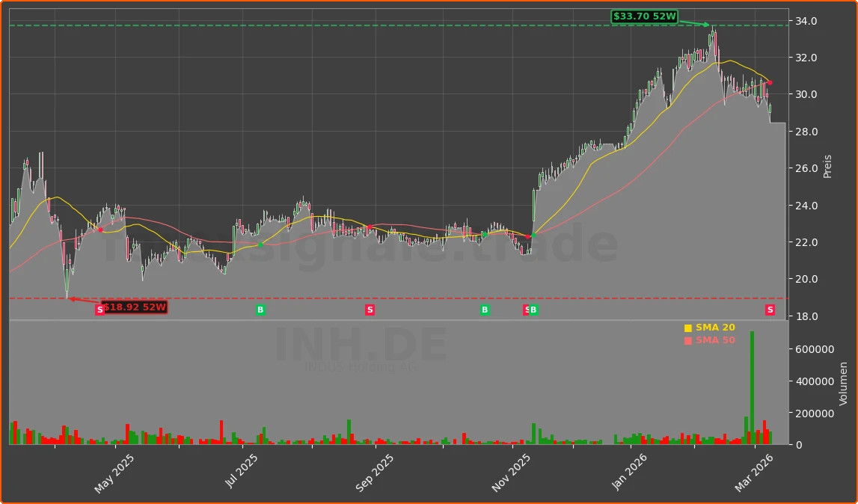Open the $33.70 52W high label
The width and height of the screenshot is (858, 504).
(644, 14)
